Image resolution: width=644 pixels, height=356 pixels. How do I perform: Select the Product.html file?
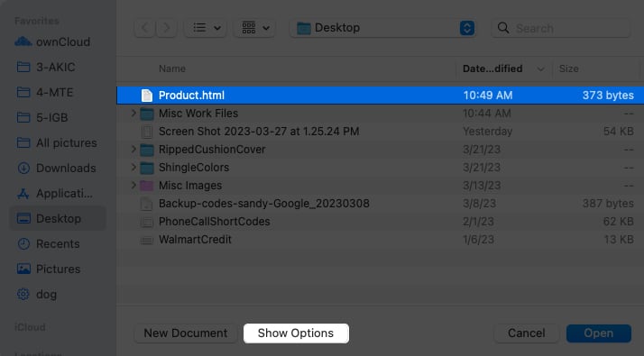(x=380, y=96)
